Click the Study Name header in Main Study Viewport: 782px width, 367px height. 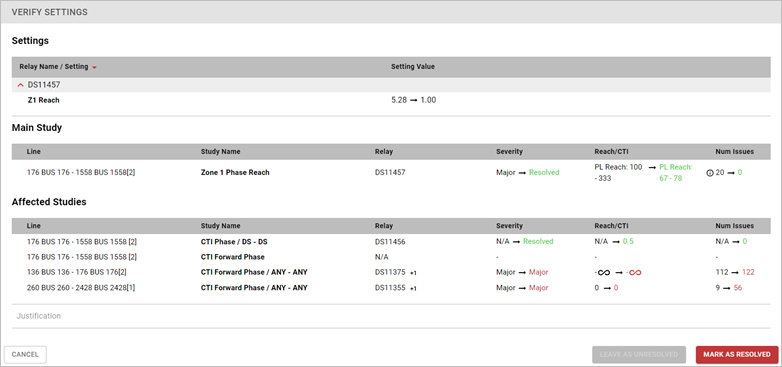pos(217,152)
